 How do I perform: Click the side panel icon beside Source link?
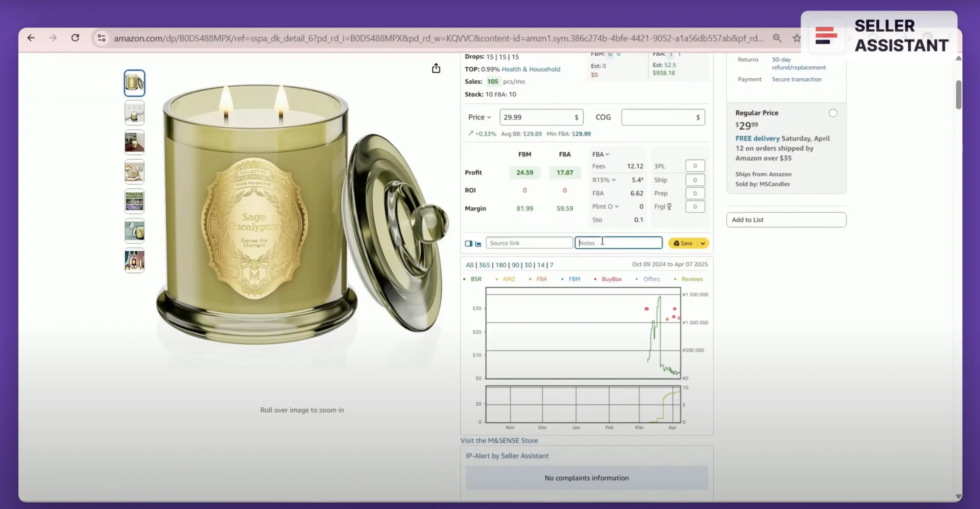click(x=468, y=243)
